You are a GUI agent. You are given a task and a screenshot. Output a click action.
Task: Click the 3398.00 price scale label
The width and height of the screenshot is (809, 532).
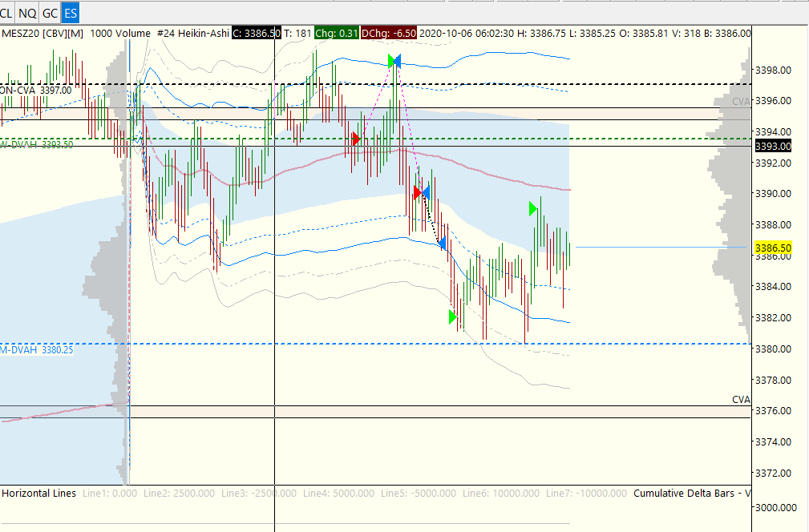773,71
